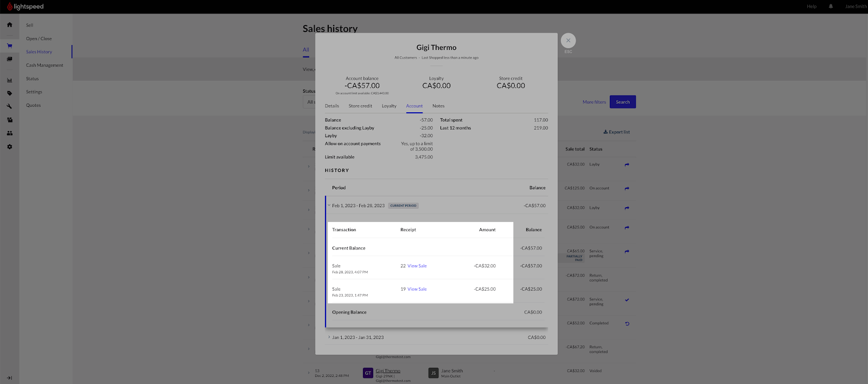
Task: Click the blue Search button
Action: [623, 102]
